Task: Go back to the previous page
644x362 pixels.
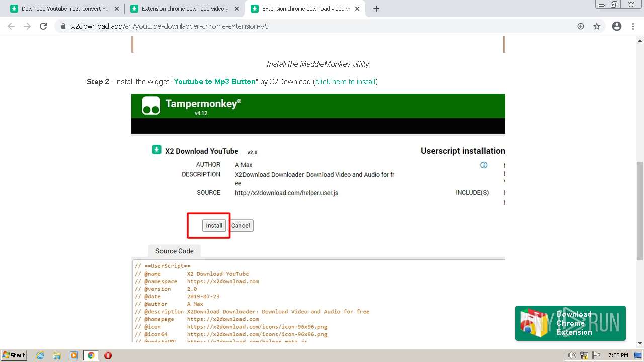Action: click(x=11, y=26)
